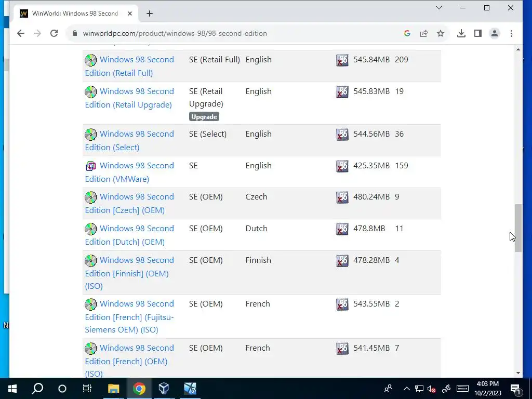The height and width of the screenshot is (399, 532).
Task: Click the browser forward arrow
Action: [37, 33]
